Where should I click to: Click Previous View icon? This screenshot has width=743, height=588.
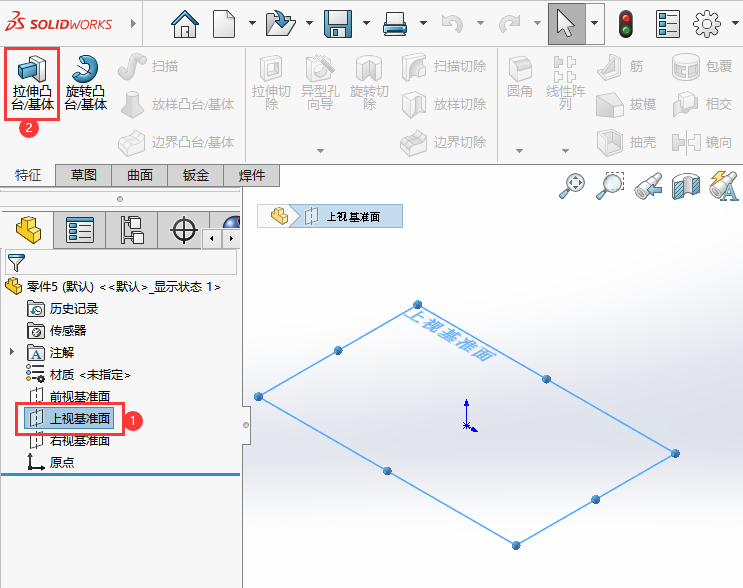(x=648, y=186)
